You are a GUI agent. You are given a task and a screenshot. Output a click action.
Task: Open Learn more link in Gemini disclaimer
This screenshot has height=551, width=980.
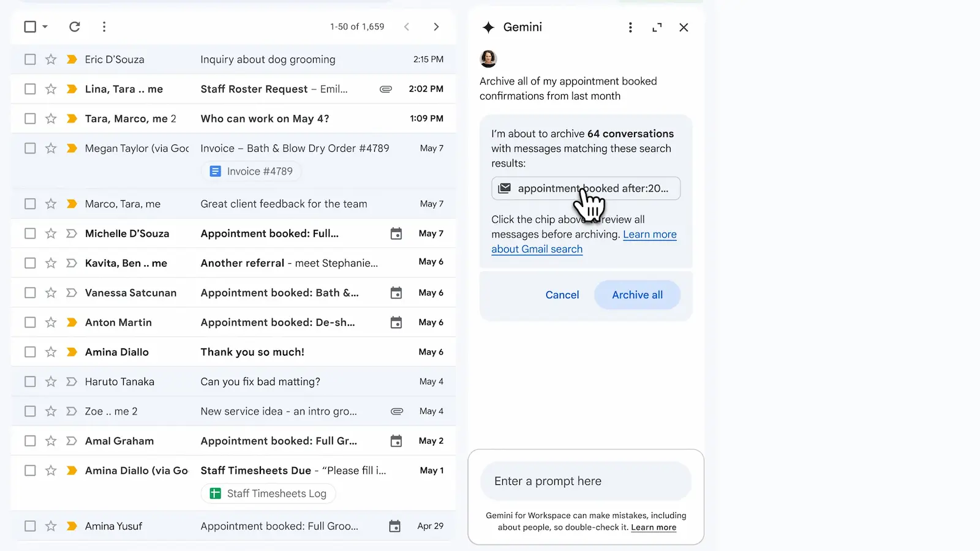click(x=654, y=527)
